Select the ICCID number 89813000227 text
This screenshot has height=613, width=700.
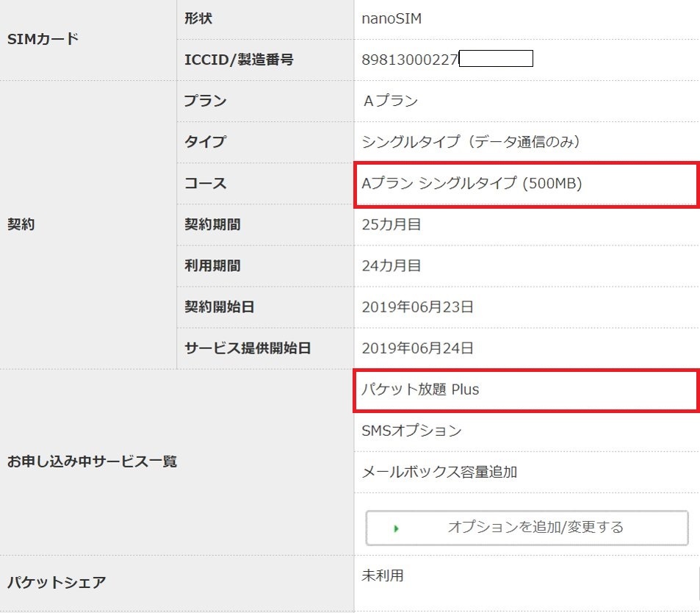tap(410, 60)
